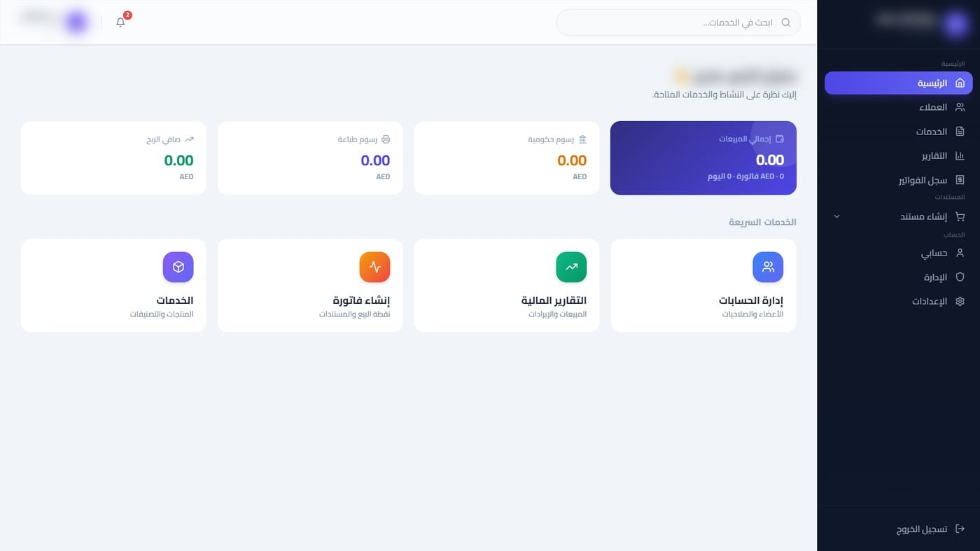Click the الأعضاء والصلاحيات subtitle text
980x551 pixels.
tap(752, 314)
